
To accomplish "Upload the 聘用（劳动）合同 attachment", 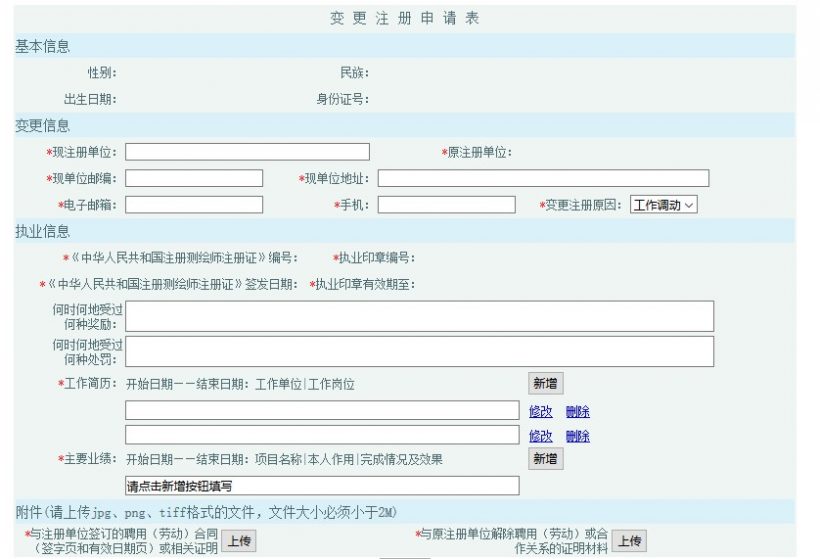I will point(239,541).
